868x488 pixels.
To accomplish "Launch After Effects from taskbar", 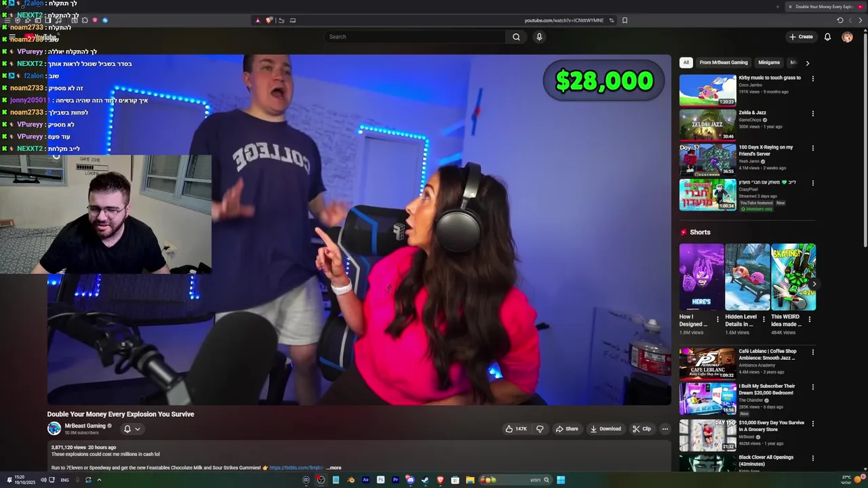I will point(366,480).
